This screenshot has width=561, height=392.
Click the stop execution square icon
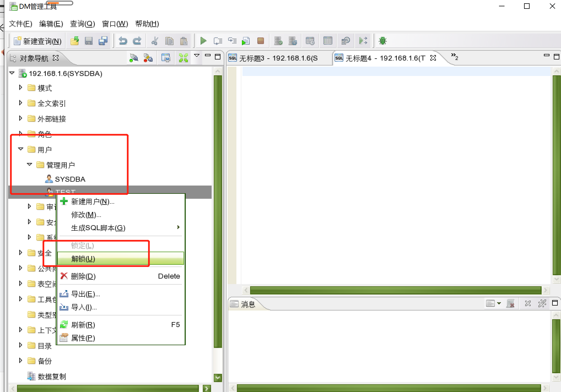pyautogui.click(x=260, y=41)
